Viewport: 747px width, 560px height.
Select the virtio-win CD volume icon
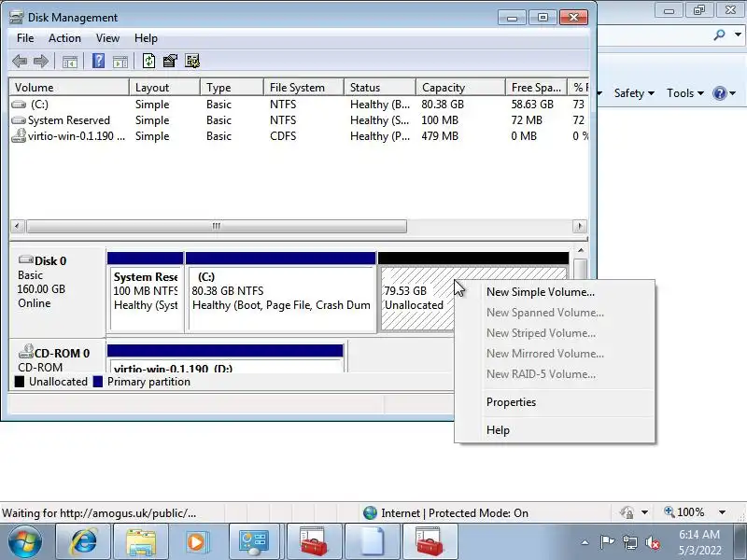click(x=19, y=135)
